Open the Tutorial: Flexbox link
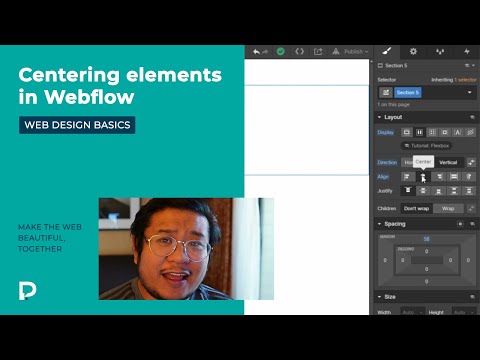Viewport: 480px width, 360px height. click(426, 146)
